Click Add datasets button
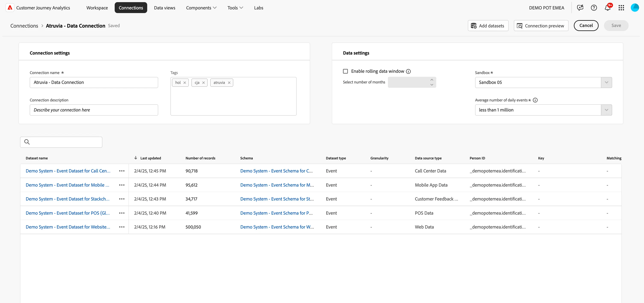 click(488, 25)
